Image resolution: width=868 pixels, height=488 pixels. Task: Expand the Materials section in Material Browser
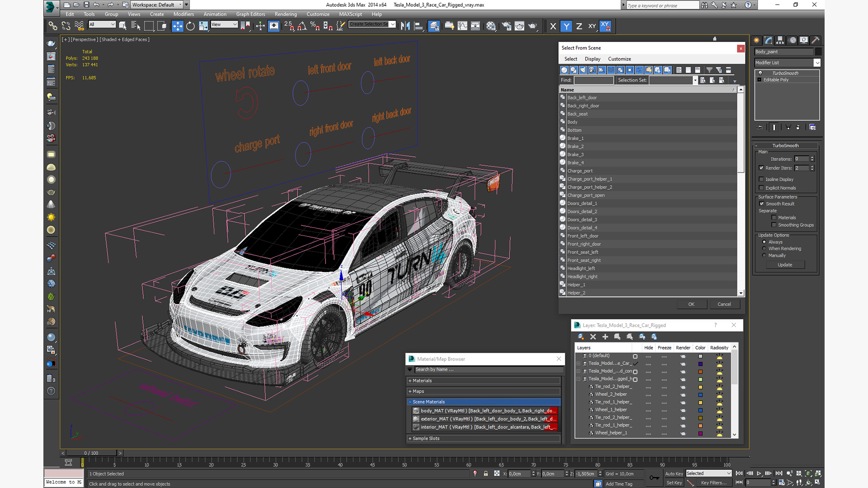484,381
